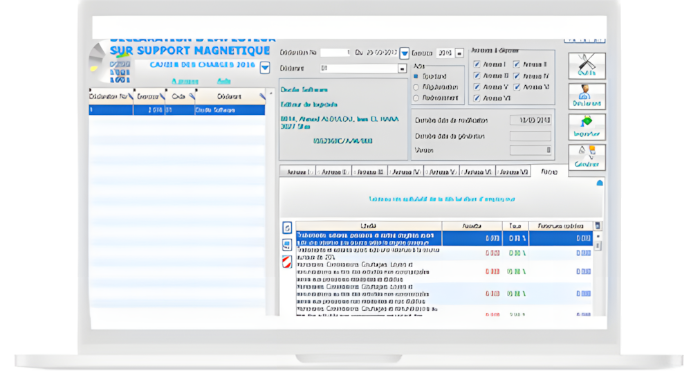Select the Redressement radio option
700x371 pixels.
click(416, 98)
